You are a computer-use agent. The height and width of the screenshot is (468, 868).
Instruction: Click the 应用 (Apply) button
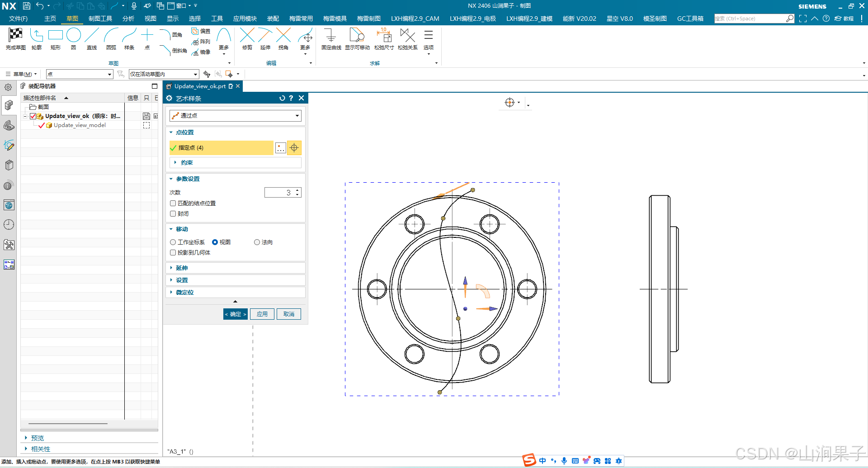pyautogui.click(x=262, y=314)
